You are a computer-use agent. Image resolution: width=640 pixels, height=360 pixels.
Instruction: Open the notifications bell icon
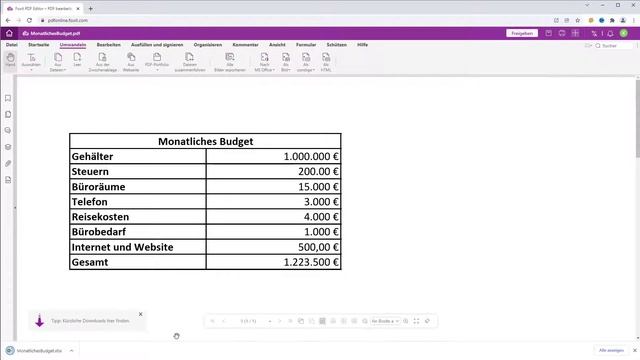tap(610, 33)
